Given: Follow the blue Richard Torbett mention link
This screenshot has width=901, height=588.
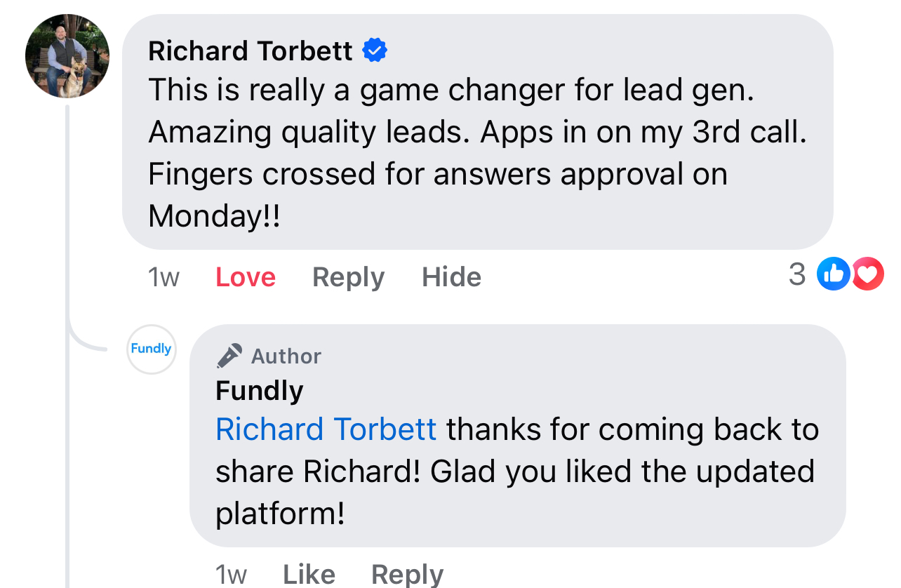Looking at the screenshot, I should point(326,429).
